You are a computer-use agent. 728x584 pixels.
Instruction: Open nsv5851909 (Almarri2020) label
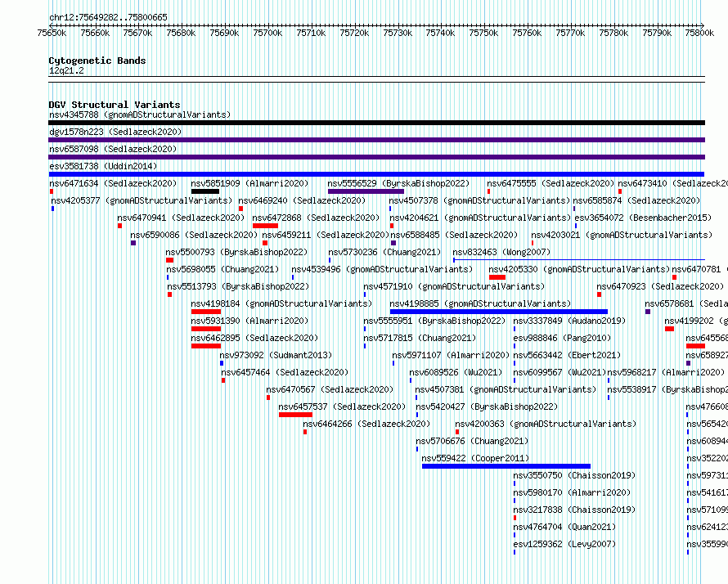point(249,183)
